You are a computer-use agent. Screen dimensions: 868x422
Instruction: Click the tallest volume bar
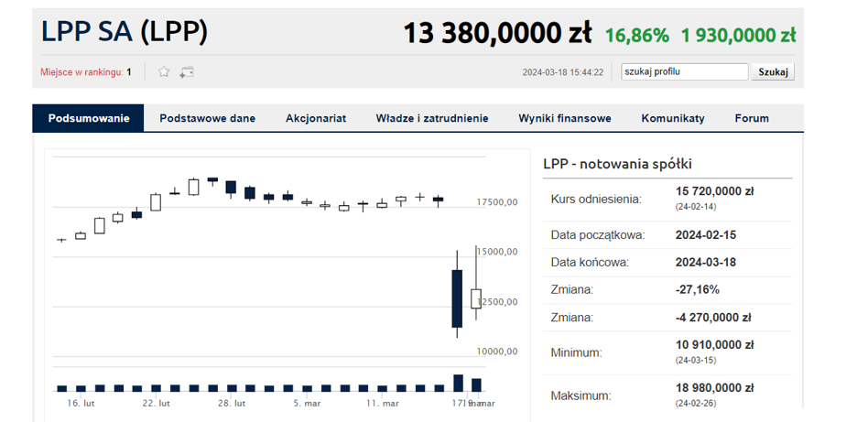tap(458, 384)
